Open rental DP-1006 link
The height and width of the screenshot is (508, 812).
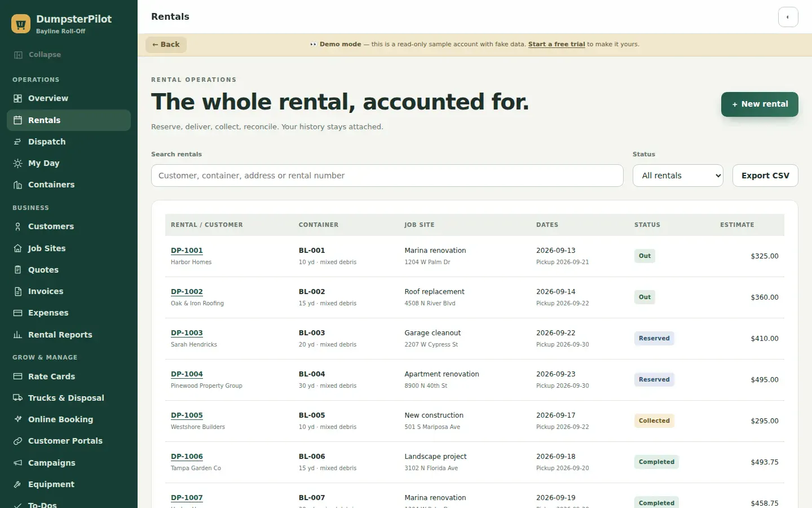pyautogui.click(x=187, y=457)
